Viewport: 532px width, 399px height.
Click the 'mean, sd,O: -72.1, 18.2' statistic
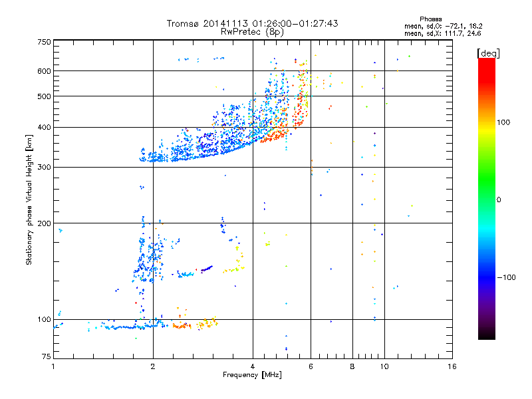coord(443,26)
